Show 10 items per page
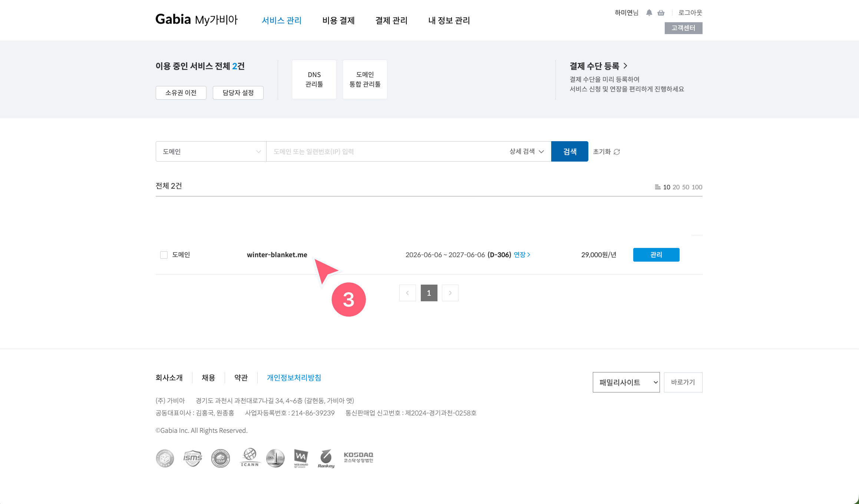The image size is (859, 504). [667, 187]
